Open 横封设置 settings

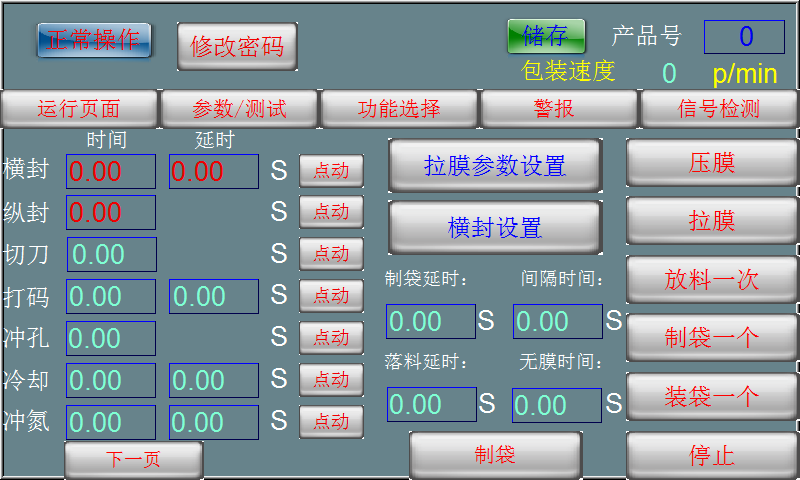[x=495, y=227]
